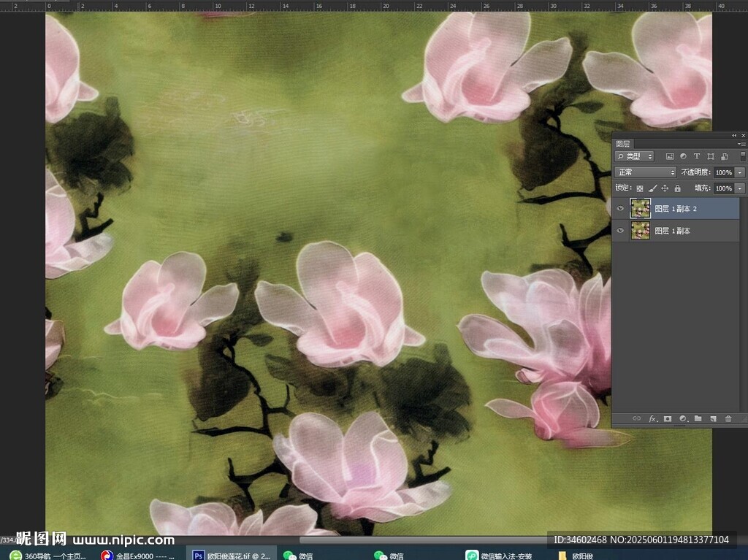Lock all padlock icon in Layers panel

pyautogui.click(x=677, y=188)
